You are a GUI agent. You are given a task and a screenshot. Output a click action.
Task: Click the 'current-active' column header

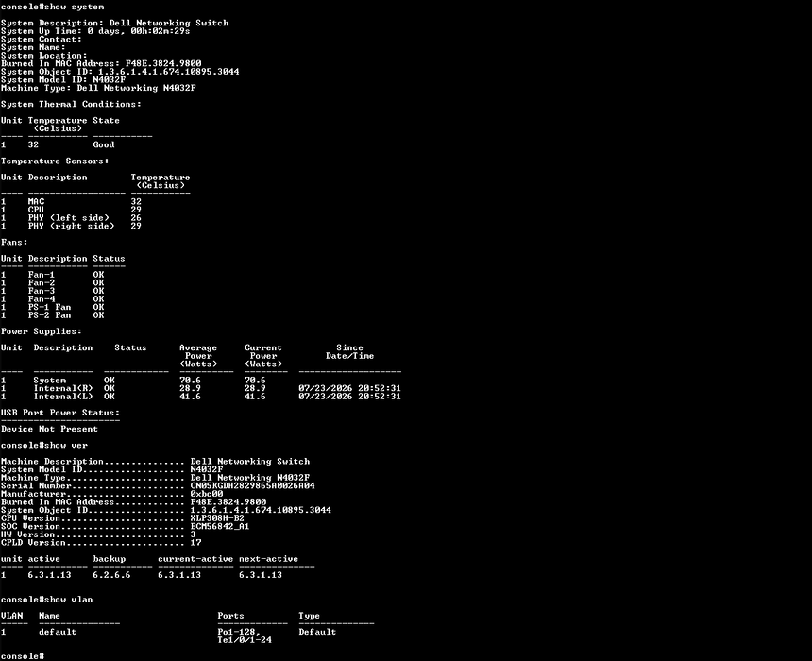[195, 559]
